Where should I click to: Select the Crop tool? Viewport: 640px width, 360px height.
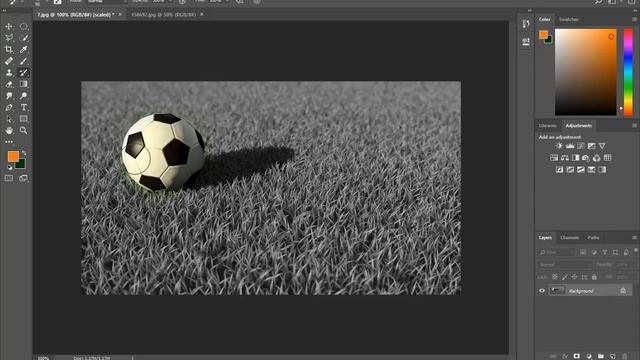tap(9, 49)
